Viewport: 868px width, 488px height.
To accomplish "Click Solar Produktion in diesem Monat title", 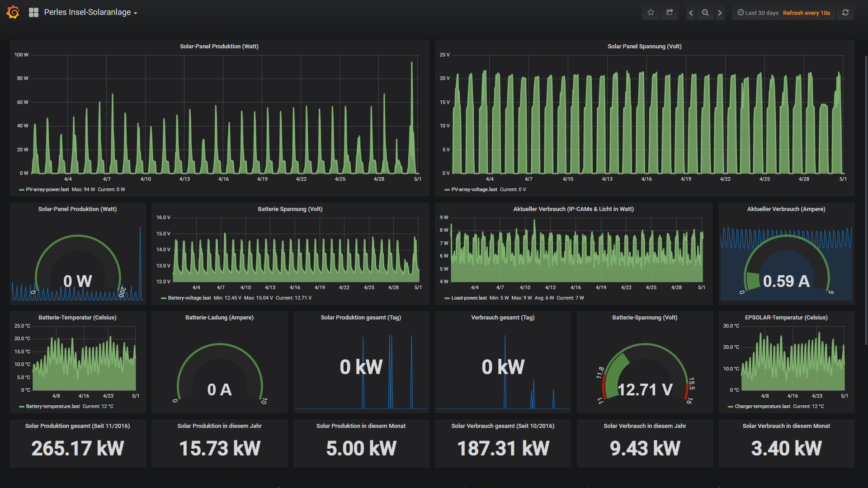I will tap(360, 426).
